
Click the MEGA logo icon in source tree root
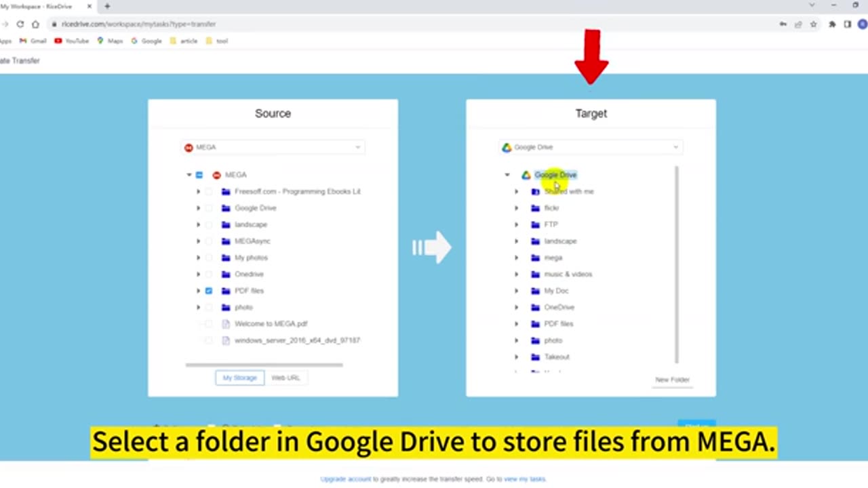coord(217,175)
